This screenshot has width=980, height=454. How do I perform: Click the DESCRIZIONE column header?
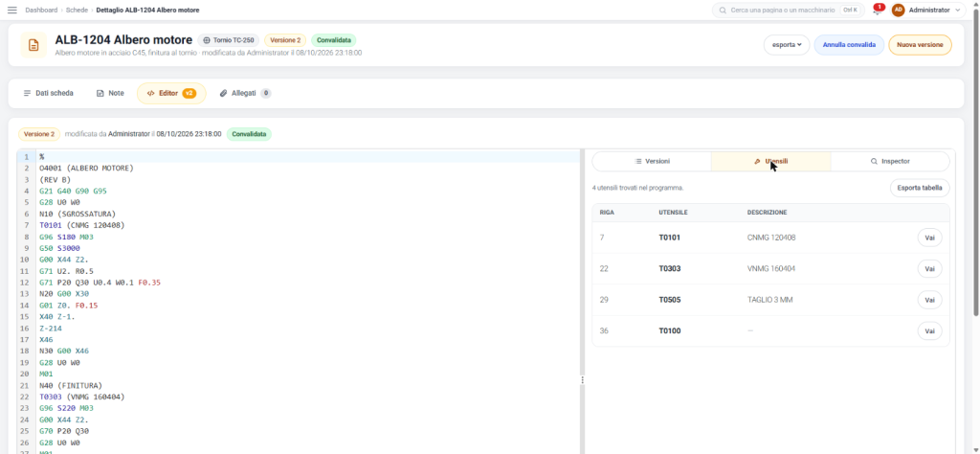click(x=767, y=213)
